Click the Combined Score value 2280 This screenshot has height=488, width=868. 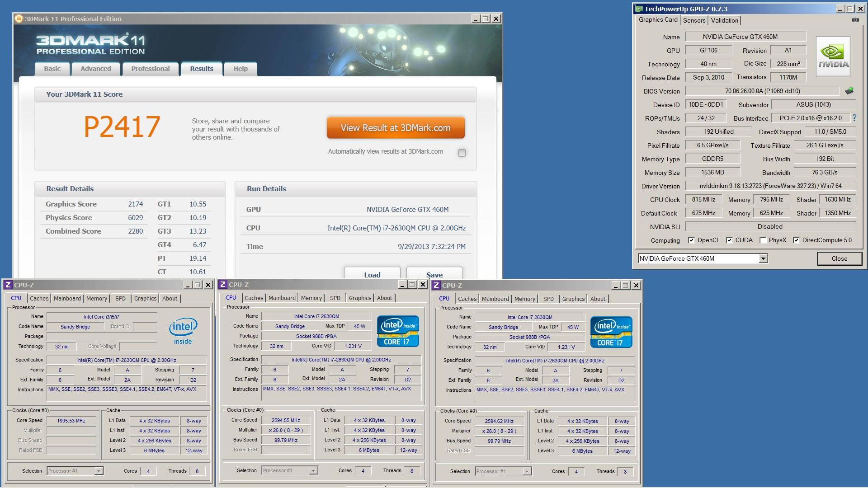(135, 231)
